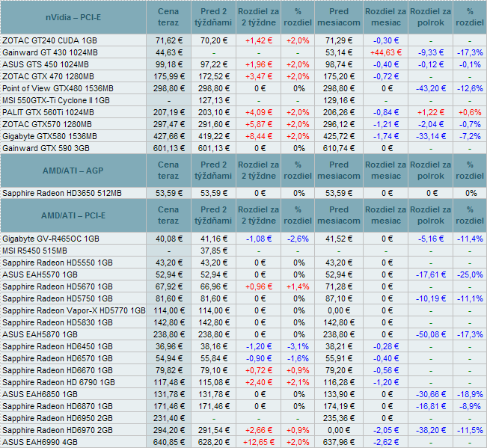Click the -12,6% percentage cell
Image resolution: width=487 pixels, height=448 pixels.
(470, 88)
